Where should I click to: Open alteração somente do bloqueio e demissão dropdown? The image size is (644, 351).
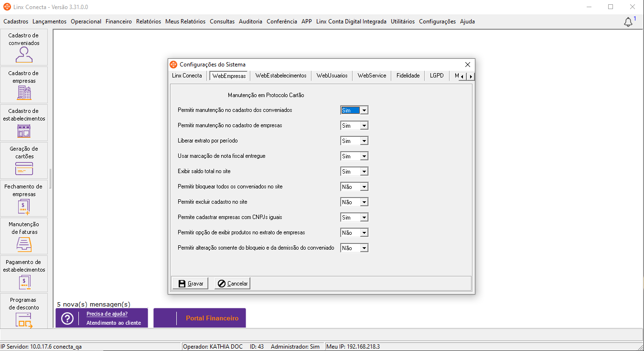click(x=364, y=248)
